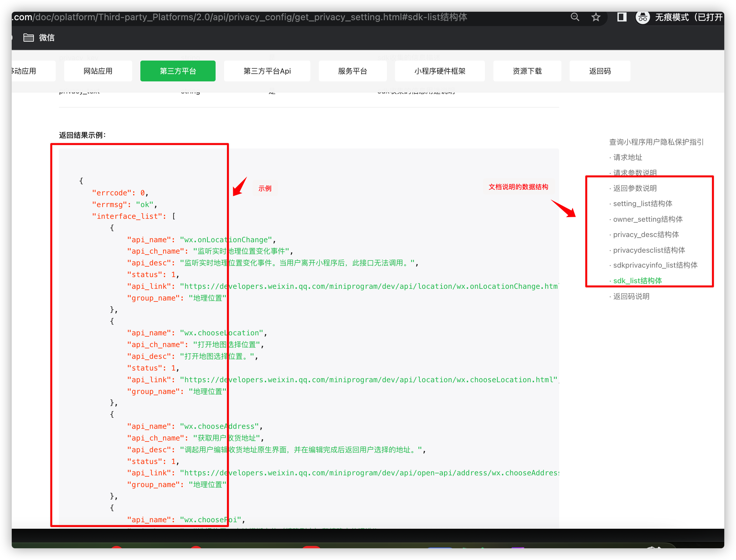Jump to 返回参数说明 in sidebar
This screenshot has width=736, height=560.
pos(635,188)
